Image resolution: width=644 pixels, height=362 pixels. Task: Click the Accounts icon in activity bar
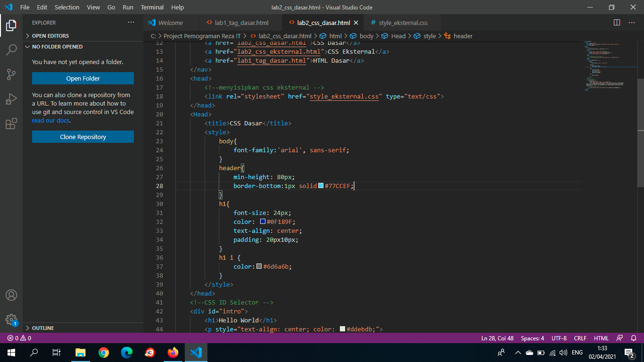pos(11,295)
